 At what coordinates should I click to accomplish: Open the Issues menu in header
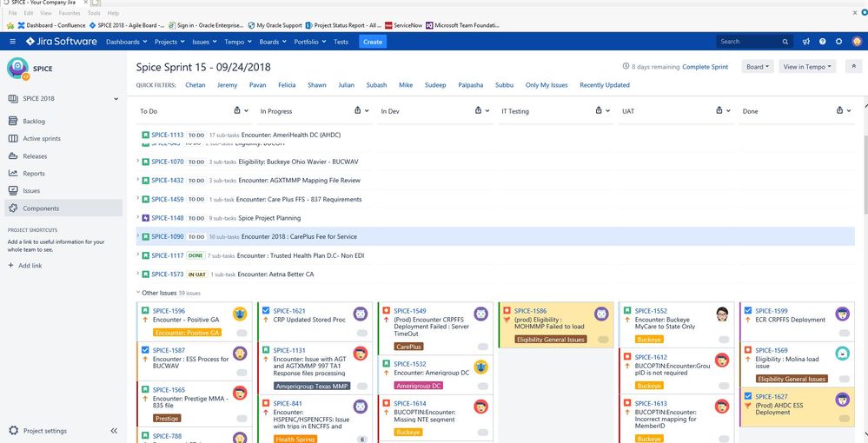pyautogui.click(x=205, y=42)
